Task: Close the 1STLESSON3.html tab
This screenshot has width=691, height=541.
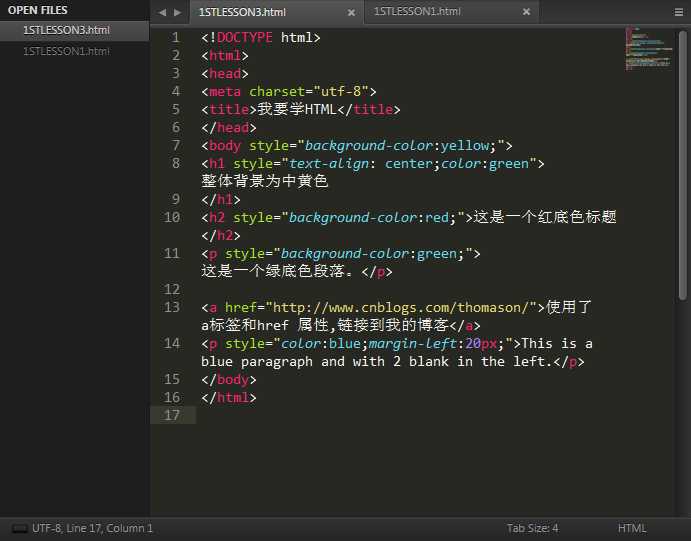Action: (351, 13)
